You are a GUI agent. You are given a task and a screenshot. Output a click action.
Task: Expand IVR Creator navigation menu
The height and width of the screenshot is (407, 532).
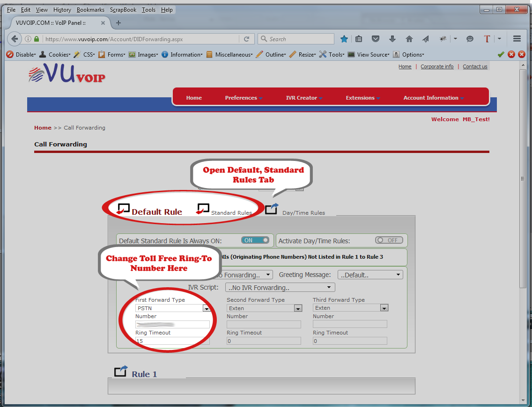304,98
